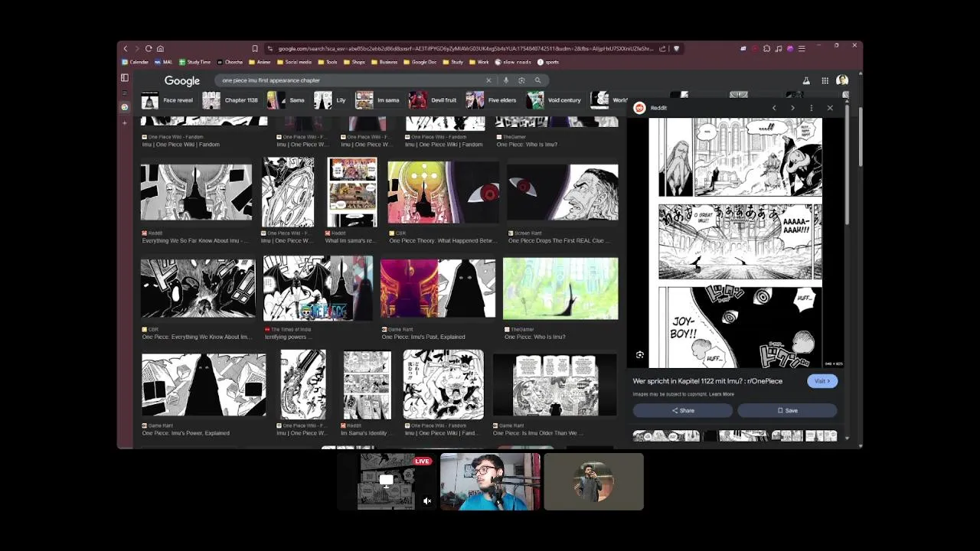Show next image in Reddit preview panel
The image size is (980, 551).
click(x=792, y=108)
